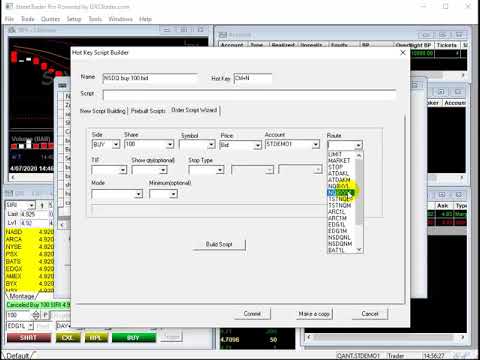This screenshot has width=480, height=360.
Task: Click the Cancel button
Action: (x=370, y=314)
